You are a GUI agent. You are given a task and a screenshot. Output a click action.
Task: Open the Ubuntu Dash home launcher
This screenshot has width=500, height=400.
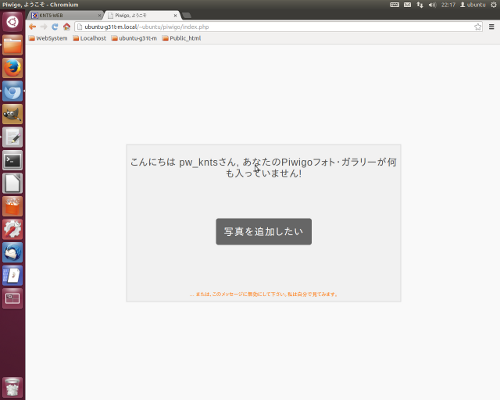click(13, 22)
